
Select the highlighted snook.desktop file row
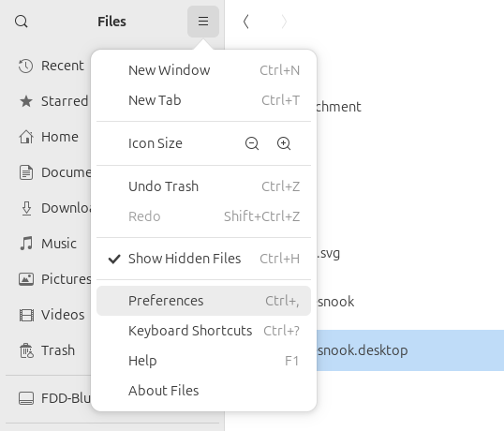click(410, 350)
